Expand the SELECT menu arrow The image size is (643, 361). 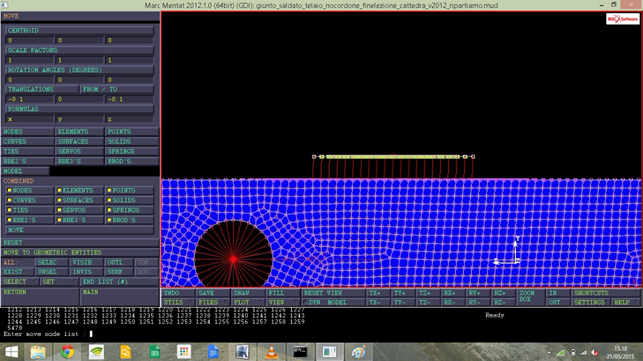click(x=35, y=281)
